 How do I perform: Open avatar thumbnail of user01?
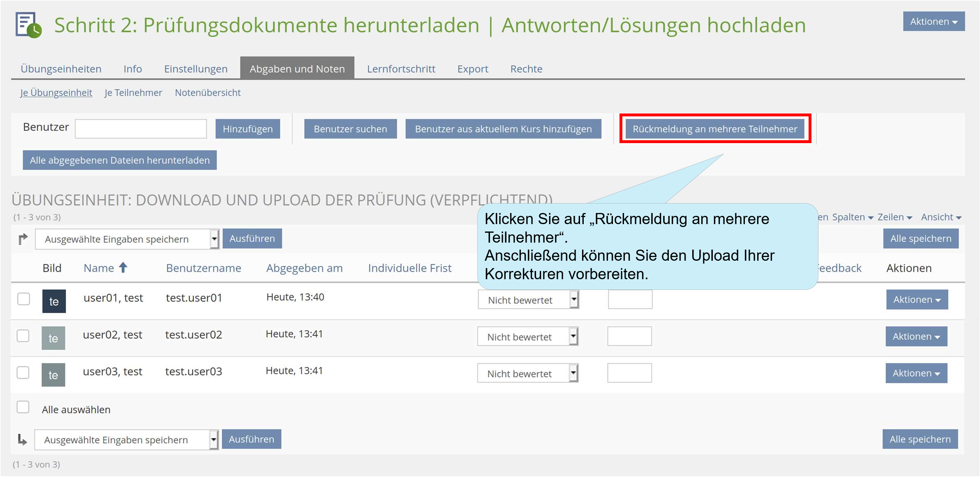pyautogui.click(x=54, y=301)
